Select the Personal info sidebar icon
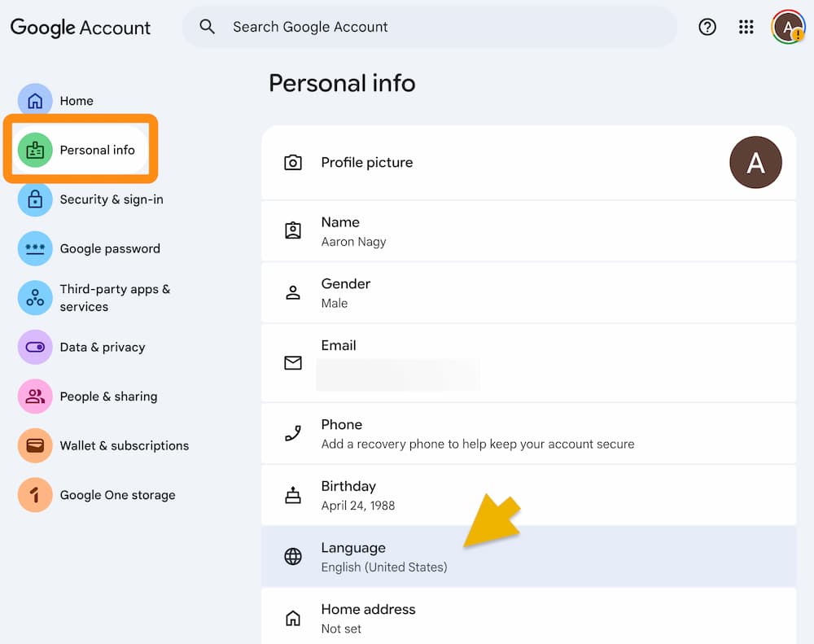 click(x=35, y=149)
